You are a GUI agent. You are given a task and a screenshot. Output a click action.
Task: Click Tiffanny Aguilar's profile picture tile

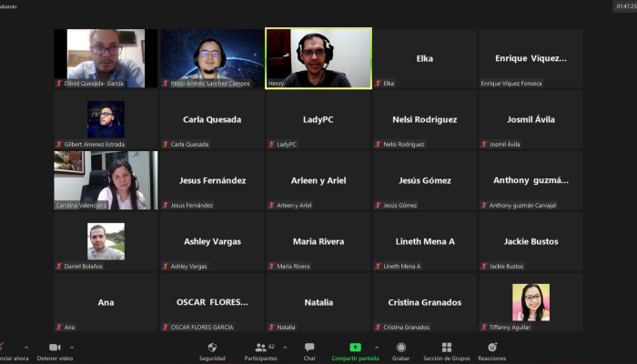click(531, 302)
